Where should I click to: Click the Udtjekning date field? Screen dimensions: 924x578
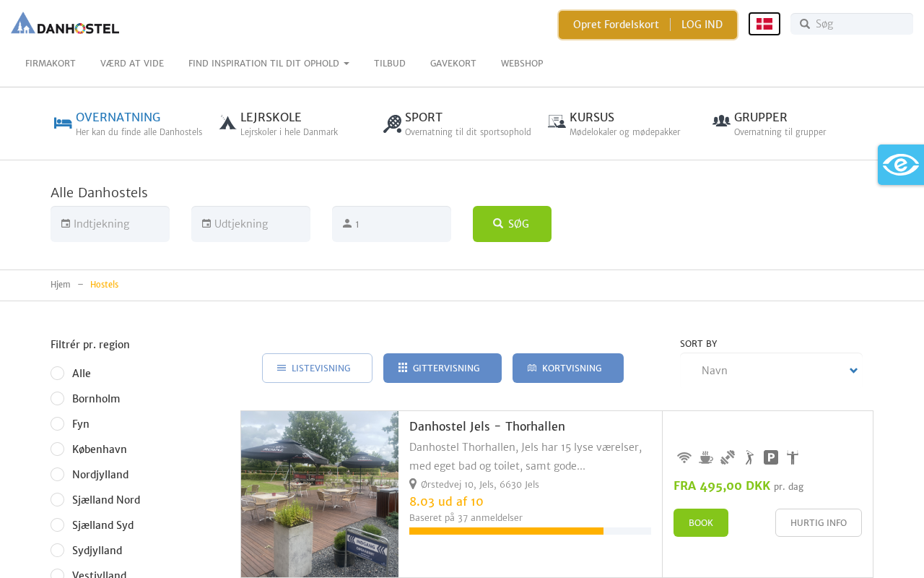(250, 224)
